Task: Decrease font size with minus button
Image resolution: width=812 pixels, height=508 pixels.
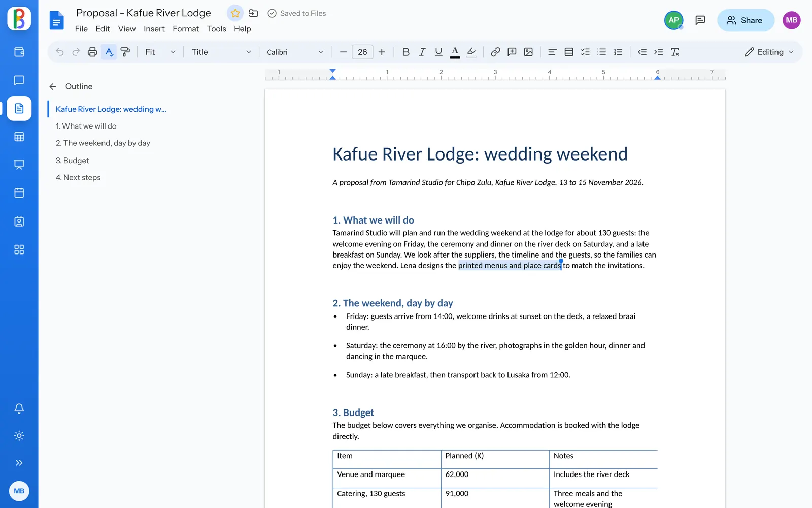Action: [343, 52]
